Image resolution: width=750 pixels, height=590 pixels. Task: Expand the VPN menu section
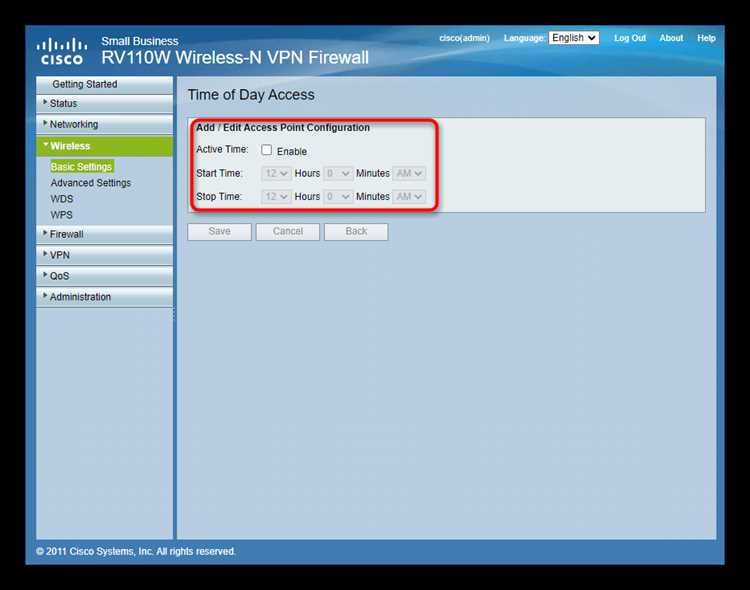(104, 255)
